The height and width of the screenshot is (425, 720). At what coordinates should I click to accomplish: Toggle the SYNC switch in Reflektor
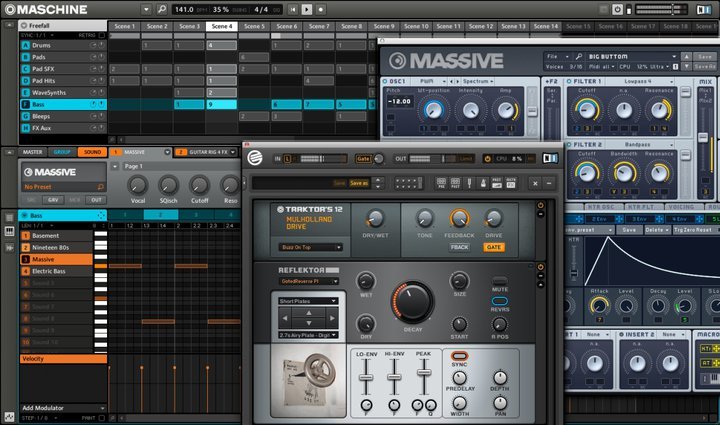point(459,356)
